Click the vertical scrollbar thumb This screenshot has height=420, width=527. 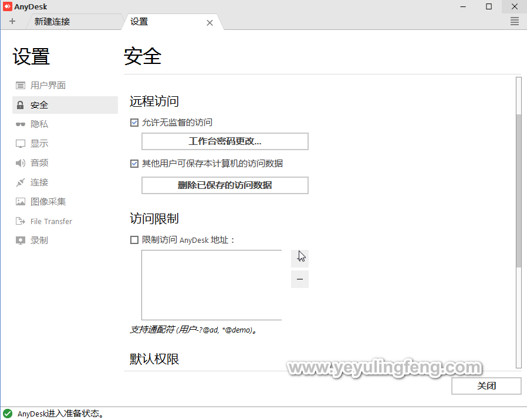point(519,191)
